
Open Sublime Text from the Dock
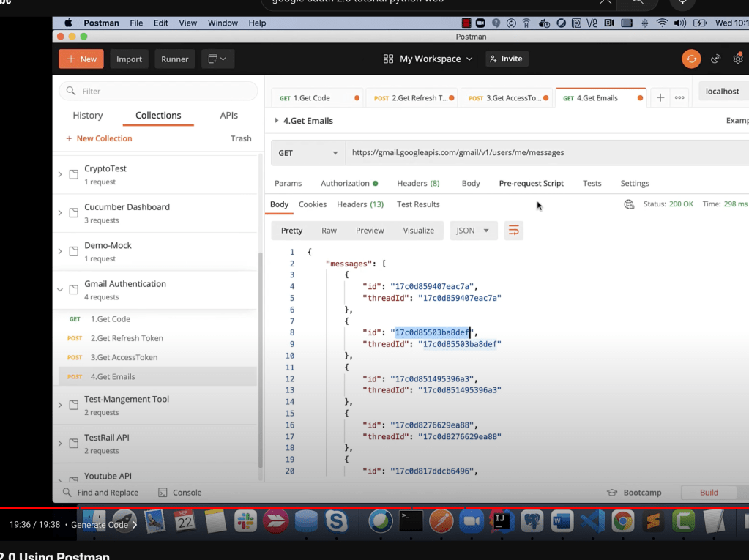[x=653, y=521]
